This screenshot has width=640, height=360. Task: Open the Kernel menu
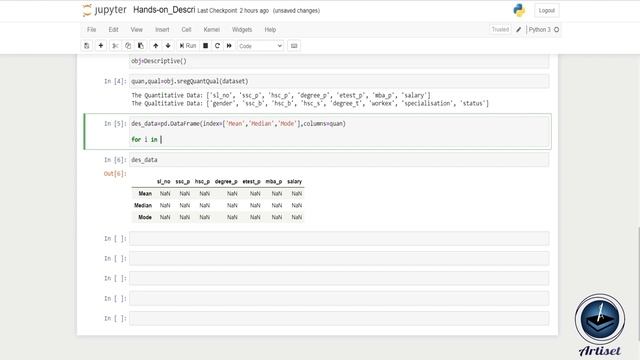(212, 30)
